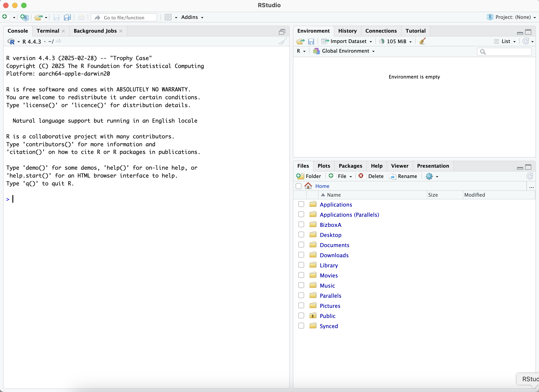Expand the Open recent files arrow
539x392 pixels.
pyautogui.click(x=46, y=18)
